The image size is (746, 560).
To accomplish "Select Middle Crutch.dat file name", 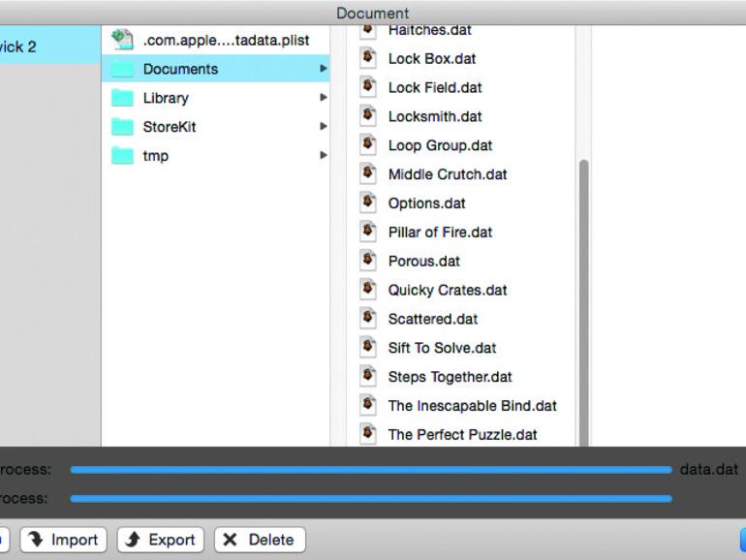I will (x=448, y=174).
